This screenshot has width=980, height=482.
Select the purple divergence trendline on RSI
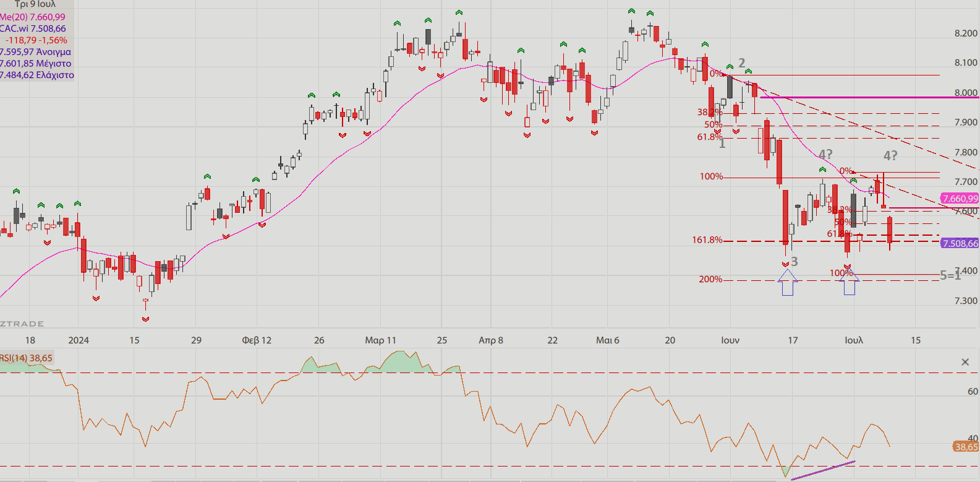pos(823,470)
